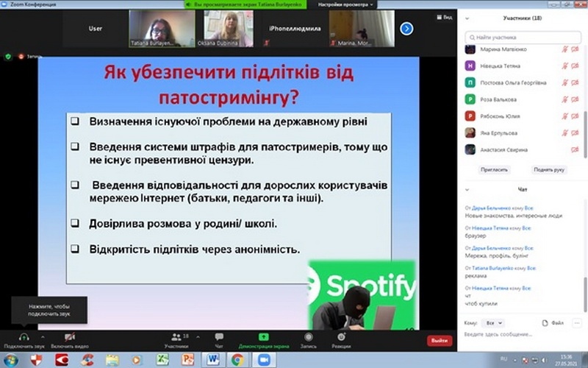The width and height of the screenshot is (588, 368).
Task: Click the red Выйти leave button
Action: [x=440, y=341]
